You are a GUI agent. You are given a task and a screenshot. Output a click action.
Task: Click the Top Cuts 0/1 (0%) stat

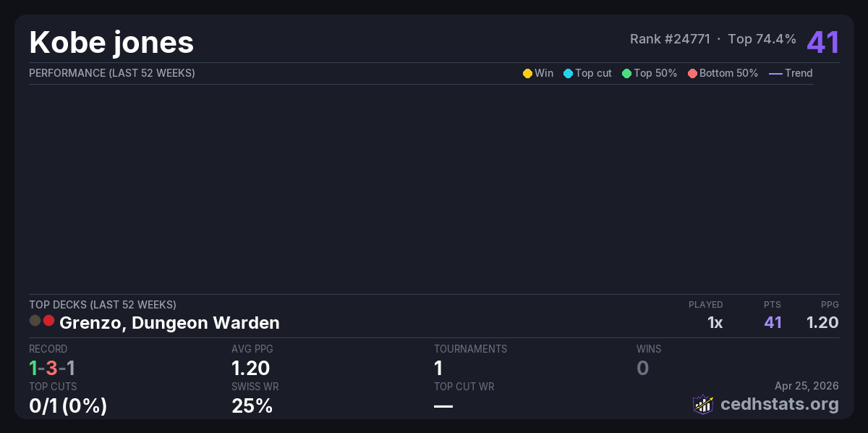pyautogui.click(x=68, y=406)
